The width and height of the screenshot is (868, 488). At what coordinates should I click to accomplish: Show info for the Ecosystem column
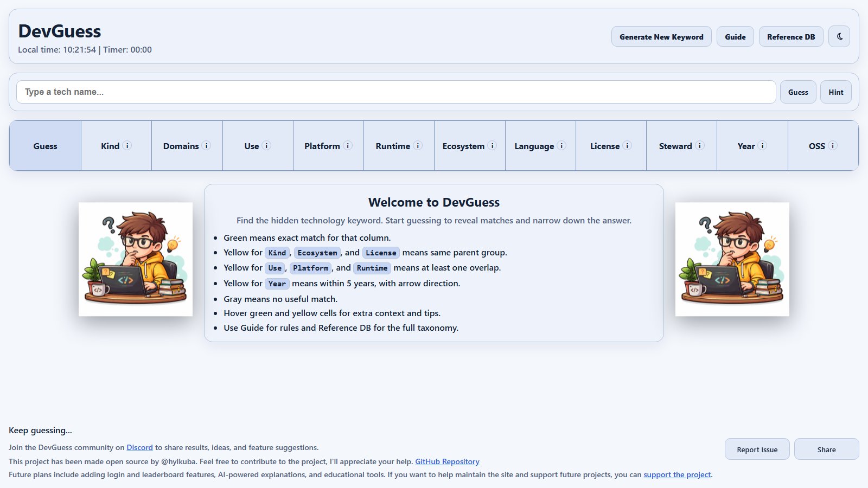(492, 145)
